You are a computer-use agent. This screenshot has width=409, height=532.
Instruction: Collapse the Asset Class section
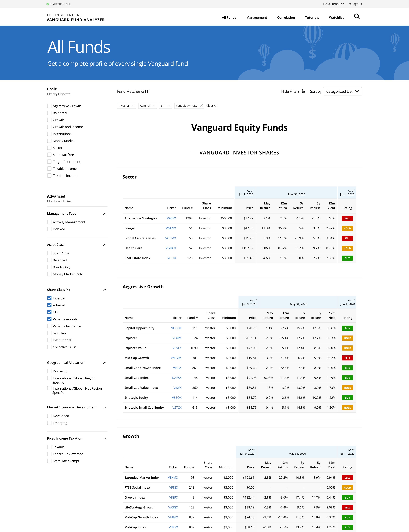105,245
